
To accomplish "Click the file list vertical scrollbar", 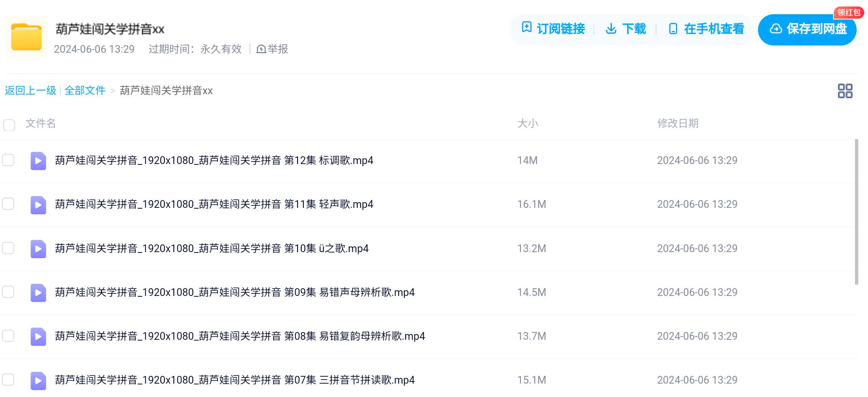I will click(x=856, y=212).
